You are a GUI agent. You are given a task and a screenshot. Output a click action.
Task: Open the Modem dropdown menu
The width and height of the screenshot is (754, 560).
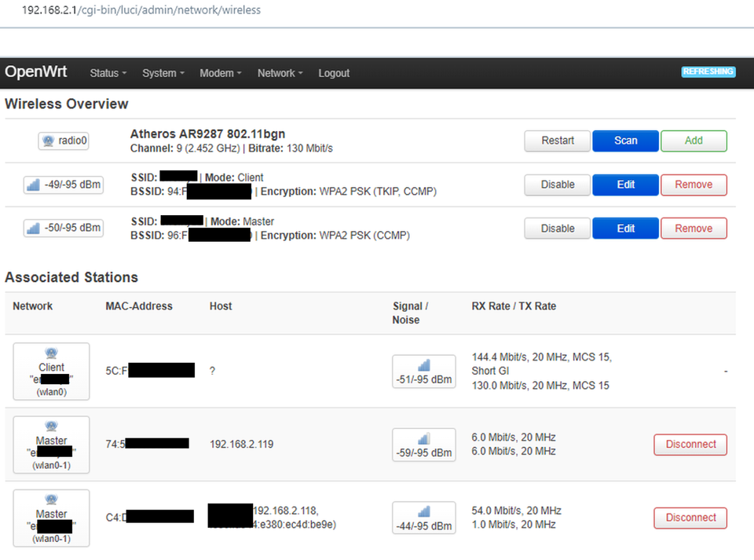click(x=220, y=73)
